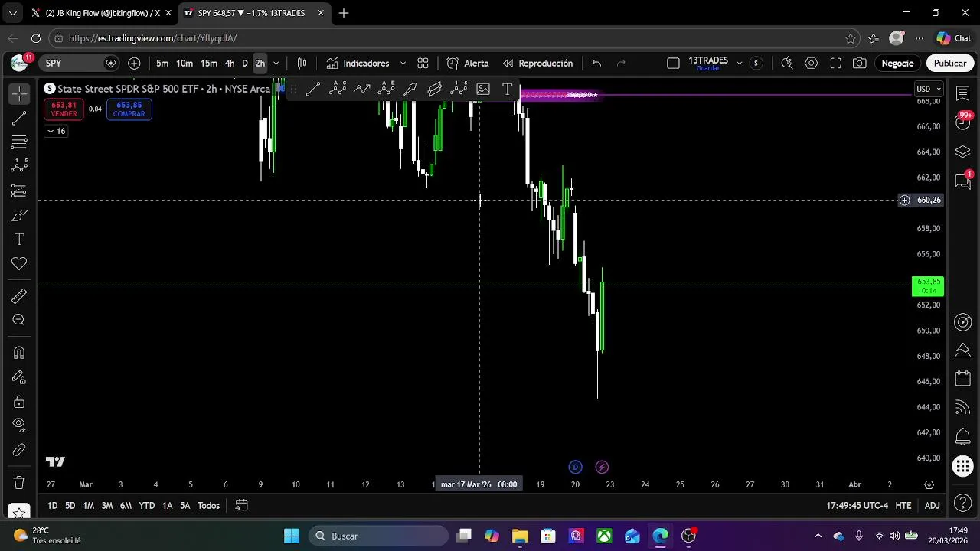Redo the chart action

[x=621, y=64]
